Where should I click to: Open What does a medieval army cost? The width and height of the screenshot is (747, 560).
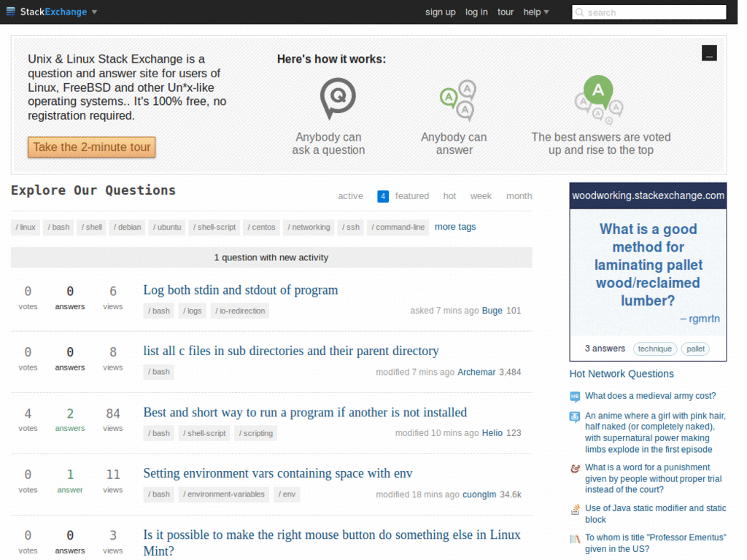(x=650, y=396)
